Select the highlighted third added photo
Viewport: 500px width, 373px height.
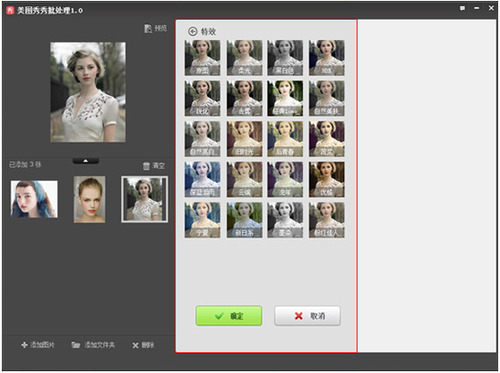[144, 199]
